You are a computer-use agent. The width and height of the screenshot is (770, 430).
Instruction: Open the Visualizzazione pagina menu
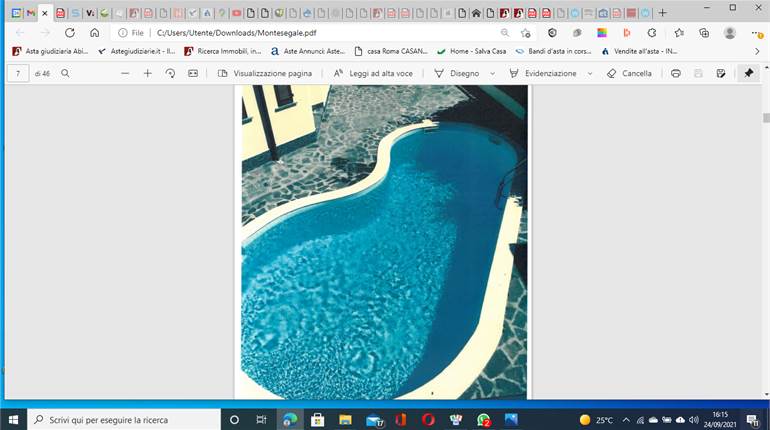click(x=265, y=73)
